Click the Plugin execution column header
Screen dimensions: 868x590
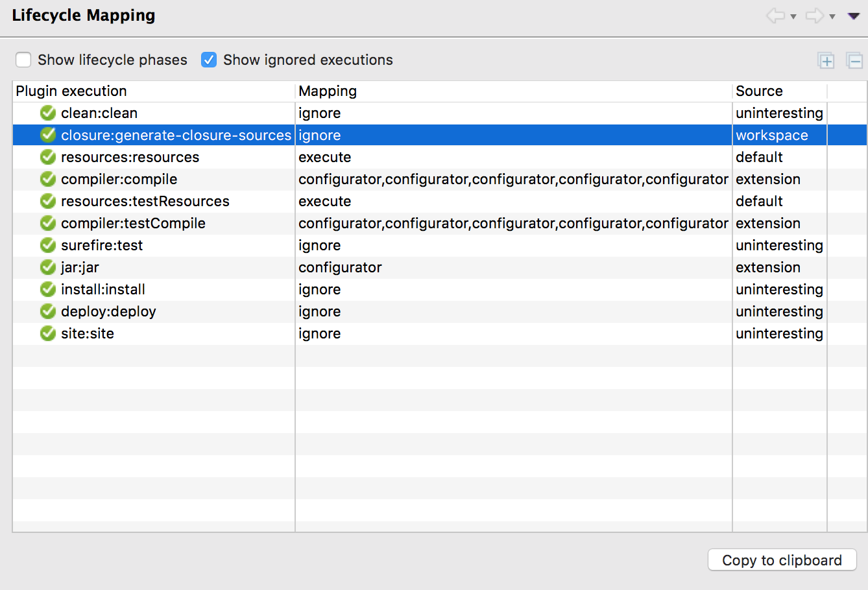pos(71,91)
